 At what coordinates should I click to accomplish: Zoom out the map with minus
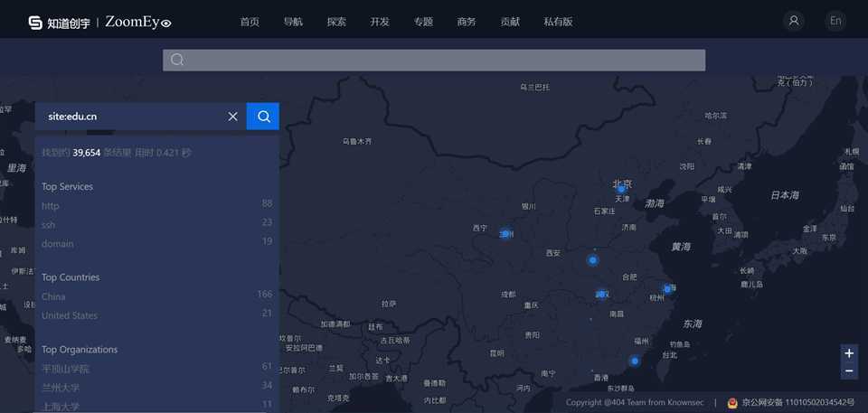click(849, 371)
